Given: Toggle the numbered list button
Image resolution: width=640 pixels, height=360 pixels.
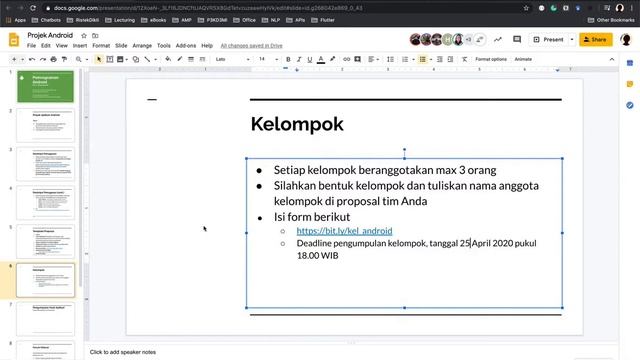Looking at the screenshot, I should click(405, 60).
